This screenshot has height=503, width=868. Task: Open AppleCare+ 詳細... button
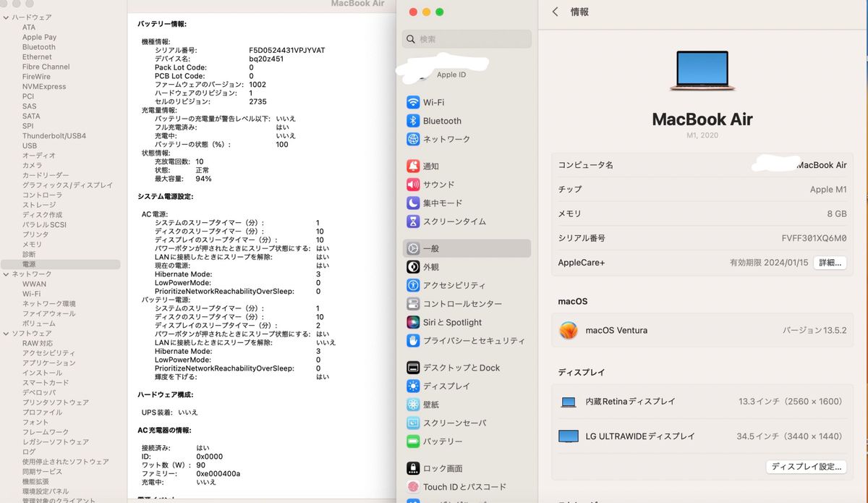coord(830,263)
